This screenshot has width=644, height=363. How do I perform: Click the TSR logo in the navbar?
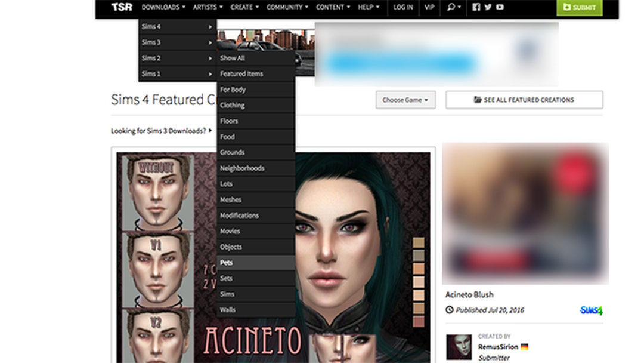tap(122, 7)
